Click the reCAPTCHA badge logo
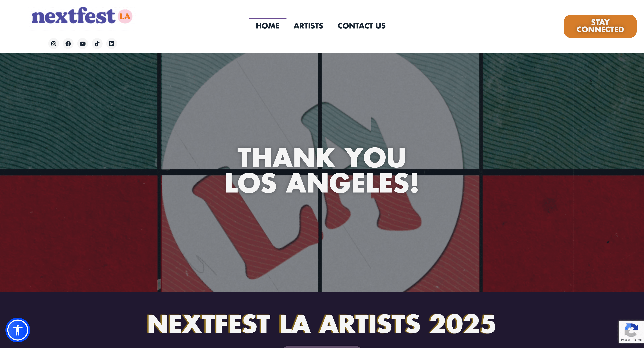644x348 pixels. 631,330
